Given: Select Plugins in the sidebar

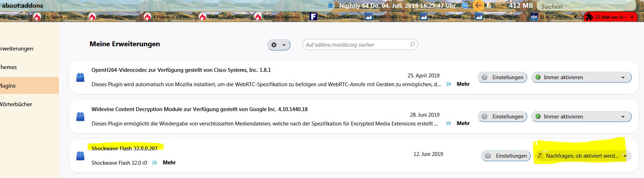Looking at the screenshot, I should [x=29, y=86].
